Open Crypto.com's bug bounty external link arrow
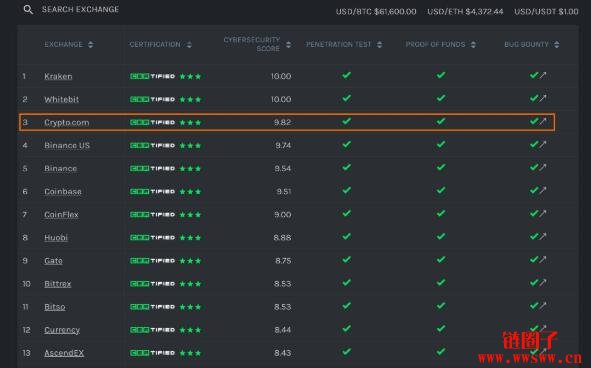Image resolution: width=591 pixels, height=368 pixels. (x=543, y=121)
